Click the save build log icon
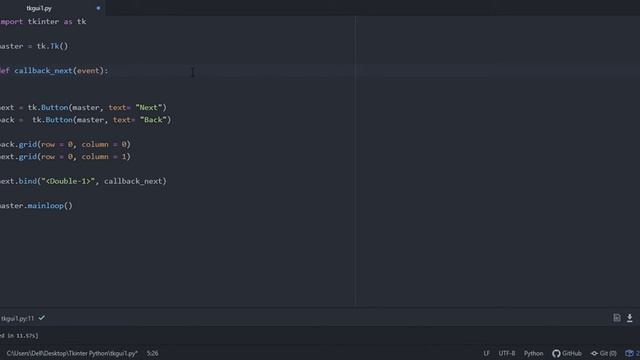The image size is (640, 360). (617, 318)
